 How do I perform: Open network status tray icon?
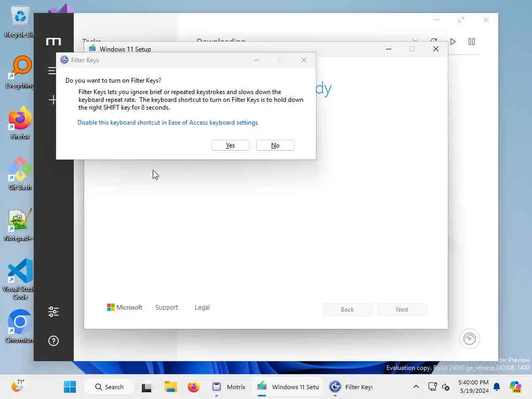tap(432, 387)
